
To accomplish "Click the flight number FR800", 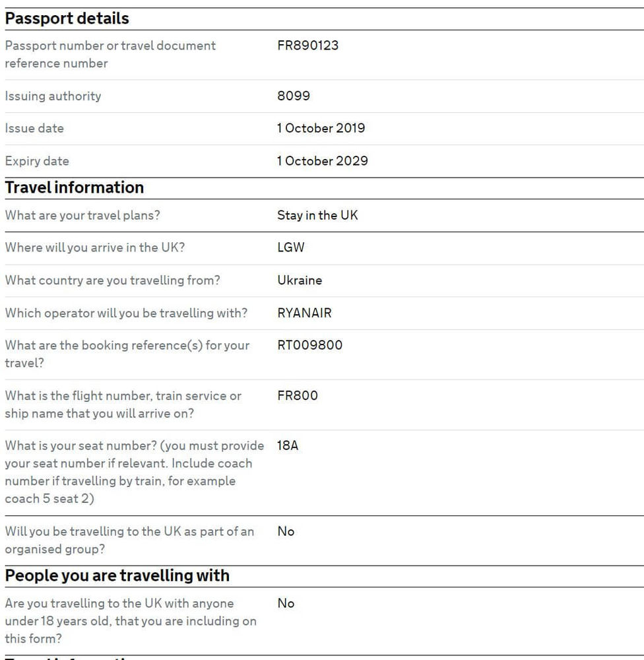I will [298, 395].
